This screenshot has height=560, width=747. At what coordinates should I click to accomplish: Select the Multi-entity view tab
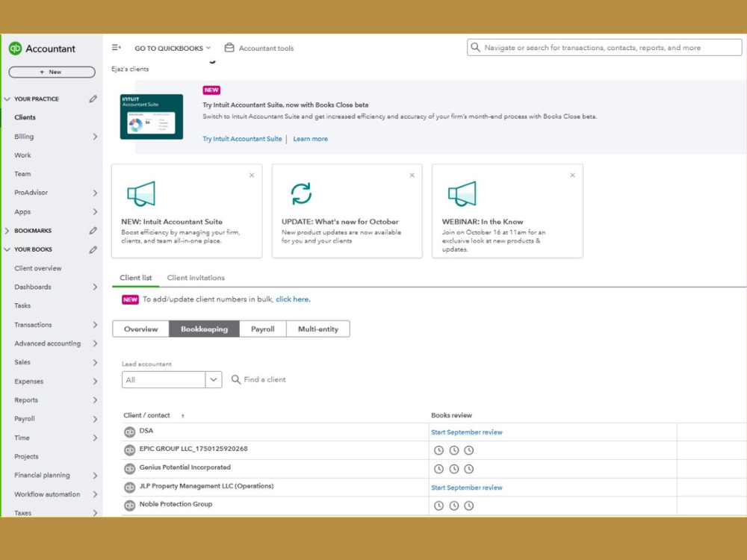[318, 329]
